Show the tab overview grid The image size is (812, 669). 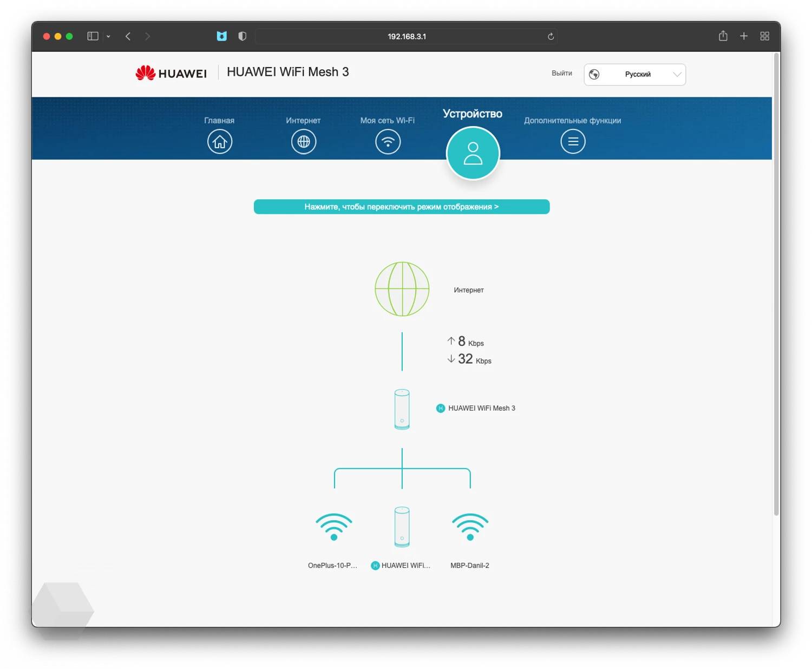coord(764,36)
